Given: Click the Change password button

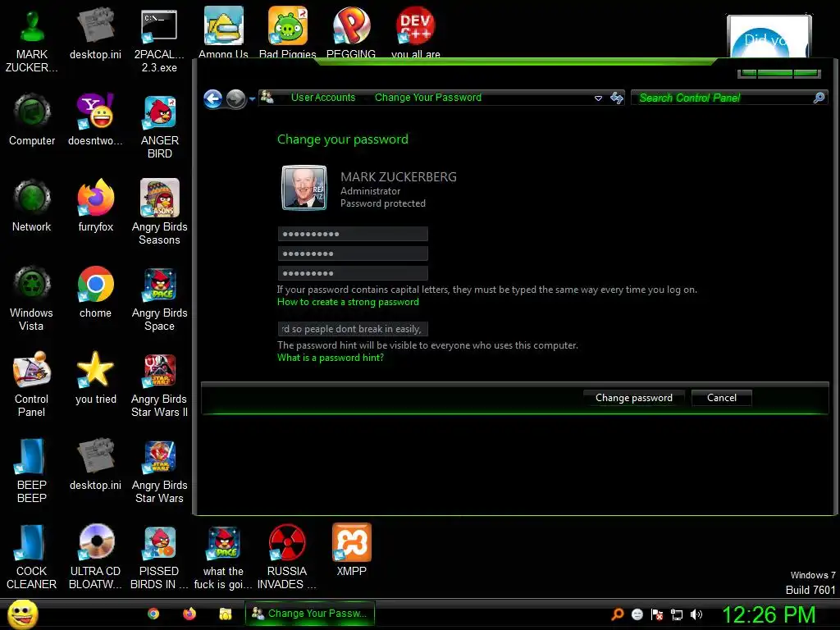Looking at the screenshot, I should pyautogui.click(x=634, y=398).
